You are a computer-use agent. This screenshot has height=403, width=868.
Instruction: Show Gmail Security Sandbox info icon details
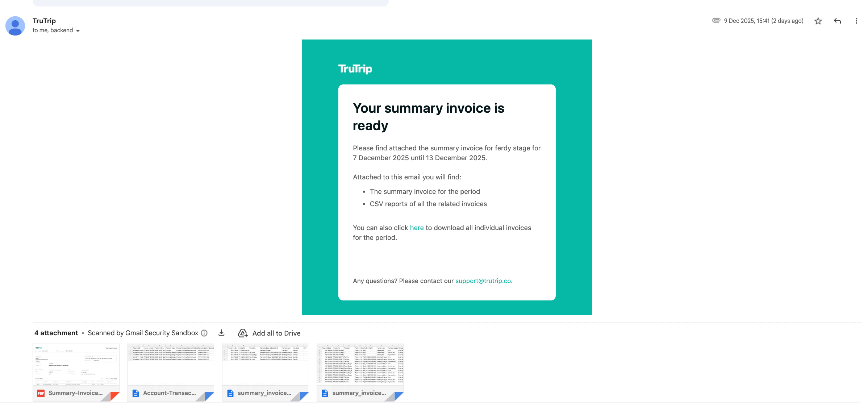(x=204, y=333)
